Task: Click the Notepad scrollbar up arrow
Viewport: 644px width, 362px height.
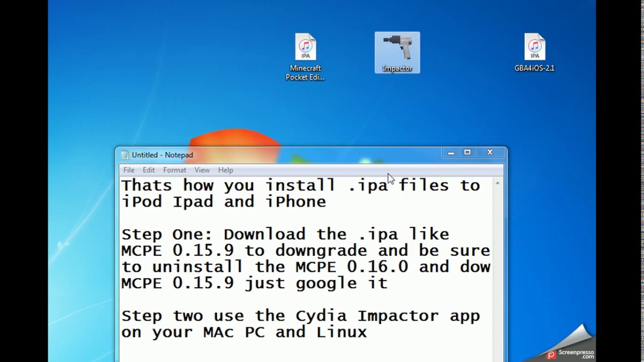Action: [x=498, y=184]
